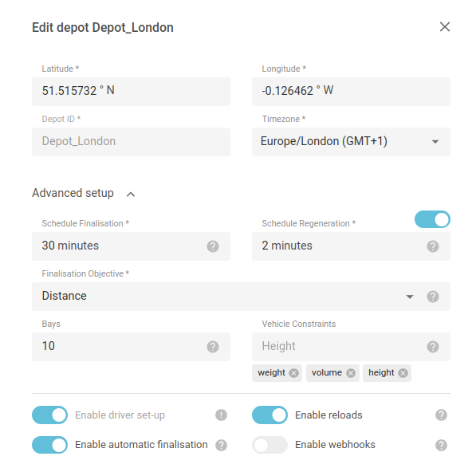Open help for Schedule Finalisation field
476x468 pixels.
click(x=213, y=246)
